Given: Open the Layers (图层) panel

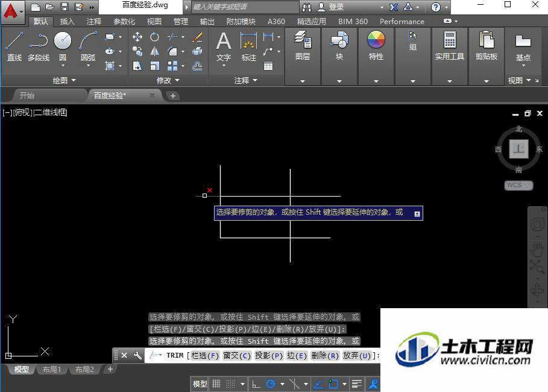Looking at the screenshot, I should coord(302,45).
